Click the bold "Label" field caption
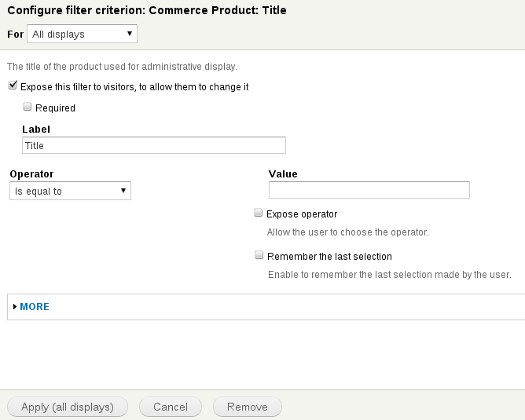The width and height of the screenshot is (525, 420). 36,129
